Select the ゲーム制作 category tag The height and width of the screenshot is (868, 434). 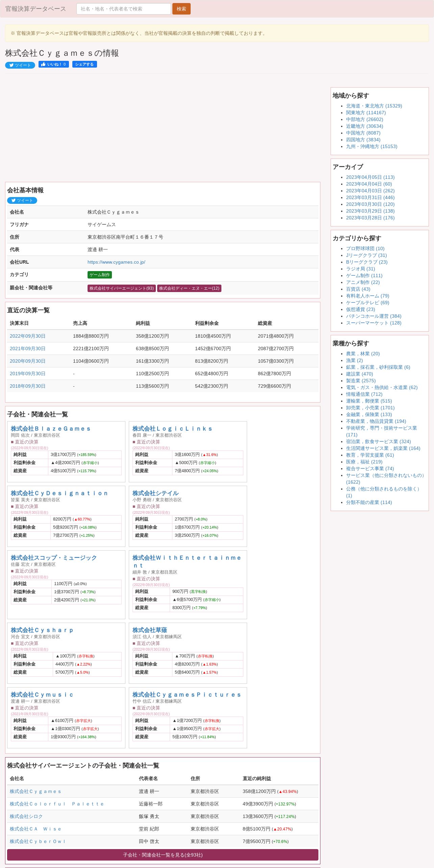coord(100,275)
